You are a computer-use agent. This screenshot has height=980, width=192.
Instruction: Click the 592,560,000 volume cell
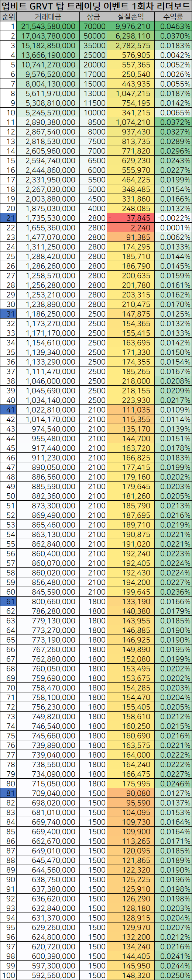pyautogui.click(x=48, y=976)
